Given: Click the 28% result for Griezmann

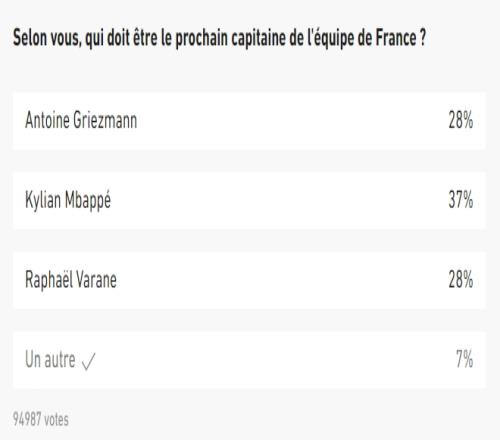Looking at the screenshot, I should (x=461, y=120).
